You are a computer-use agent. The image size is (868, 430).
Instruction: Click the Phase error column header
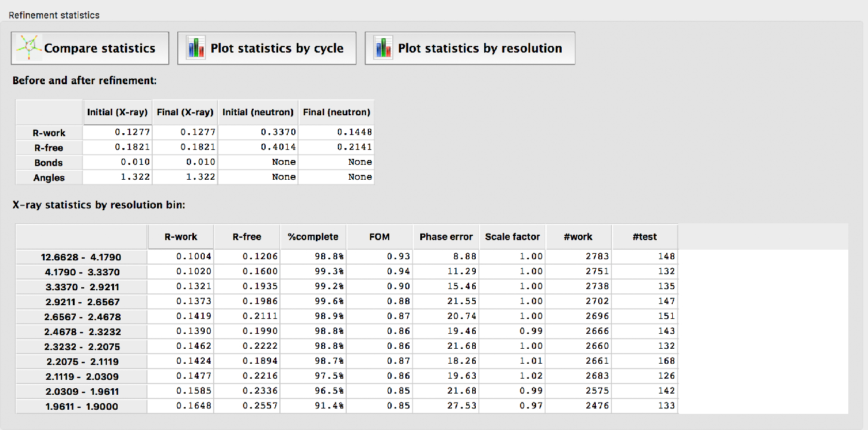pyautogui.click(x=446, y=237)
